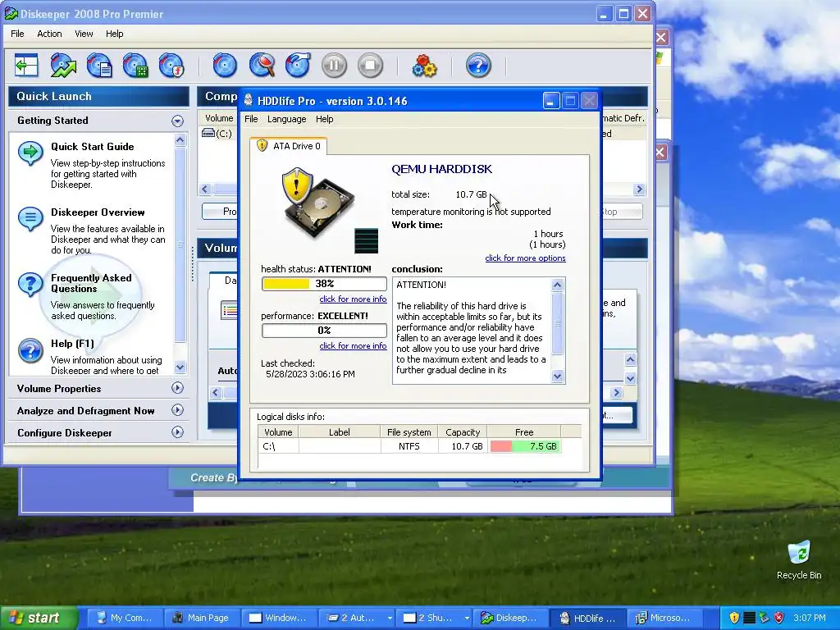Open the Recycle Bin desktop icon
The height and width of the screenshot is (630, 840).
pos(799,559)
